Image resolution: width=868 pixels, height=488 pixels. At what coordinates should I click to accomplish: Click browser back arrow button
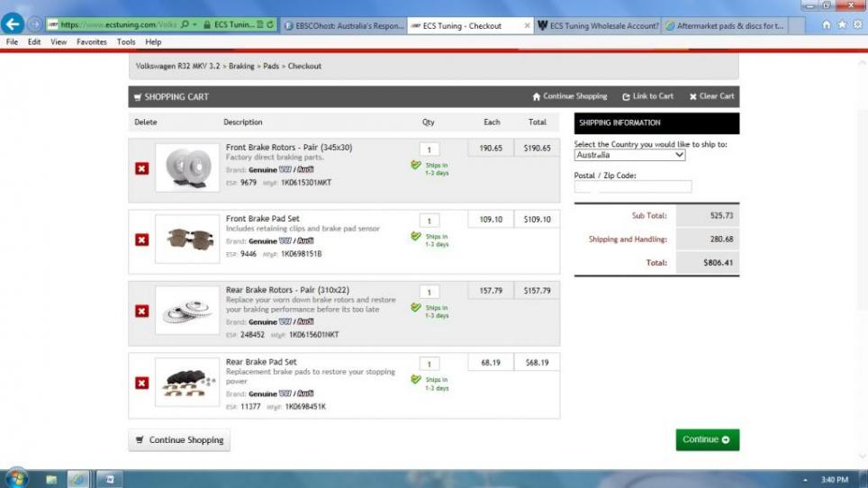(x=13, y=24)
